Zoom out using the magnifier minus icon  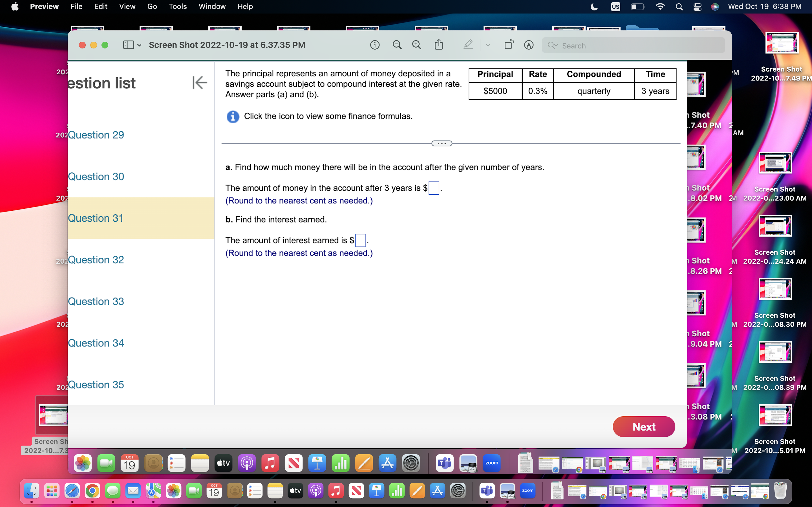click(397, 45)
